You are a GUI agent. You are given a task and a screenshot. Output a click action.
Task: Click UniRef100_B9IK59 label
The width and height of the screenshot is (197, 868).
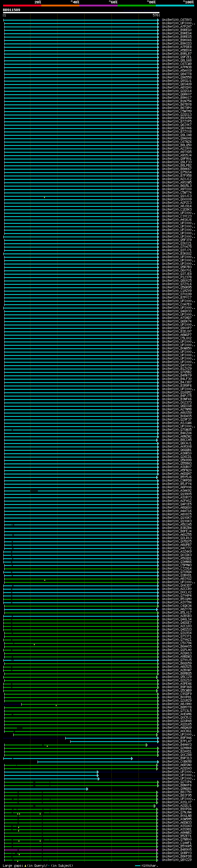tap(177, 118)
